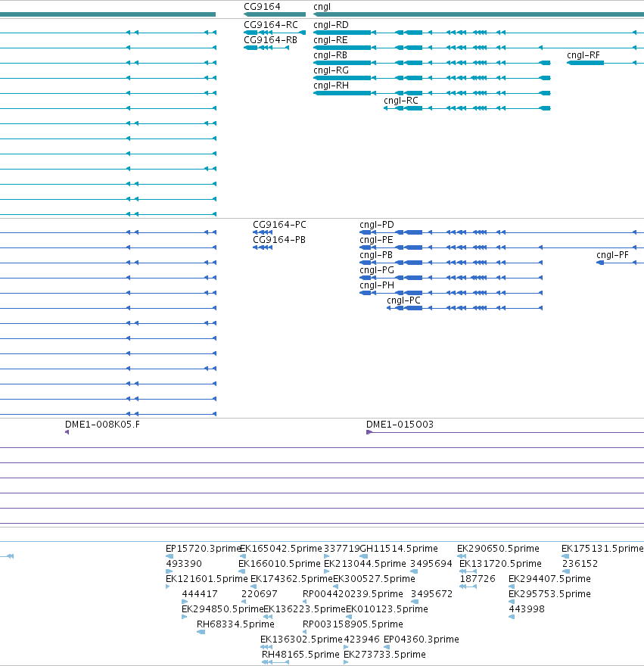The width and height of the screenshot is (644, 666).
Task: Open the EK300527.5prime EST label
Action: [375, 579]
